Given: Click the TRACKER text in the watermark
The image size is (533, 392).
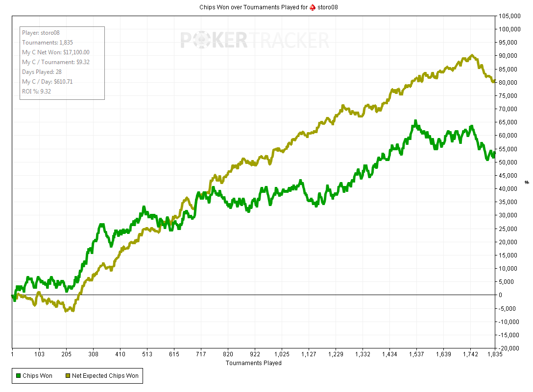Looking at the screenshot, I should click(x=289, y=40).
